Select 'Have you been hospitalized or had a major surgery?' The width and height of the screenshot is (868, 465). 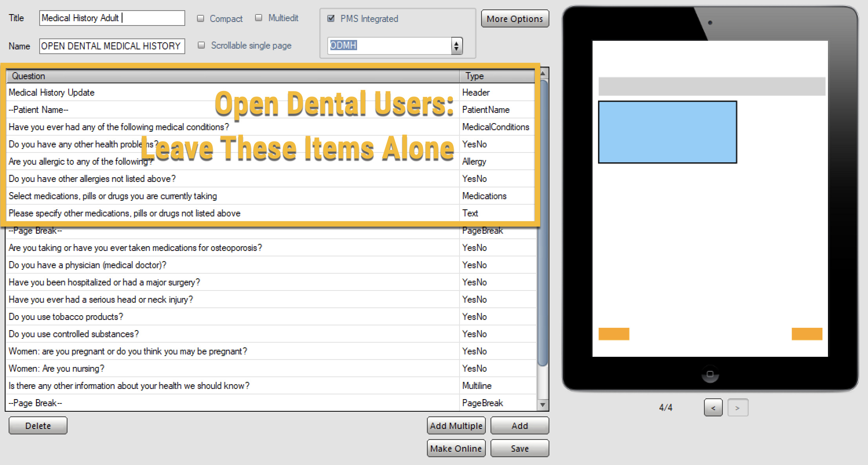pos(271,282)
